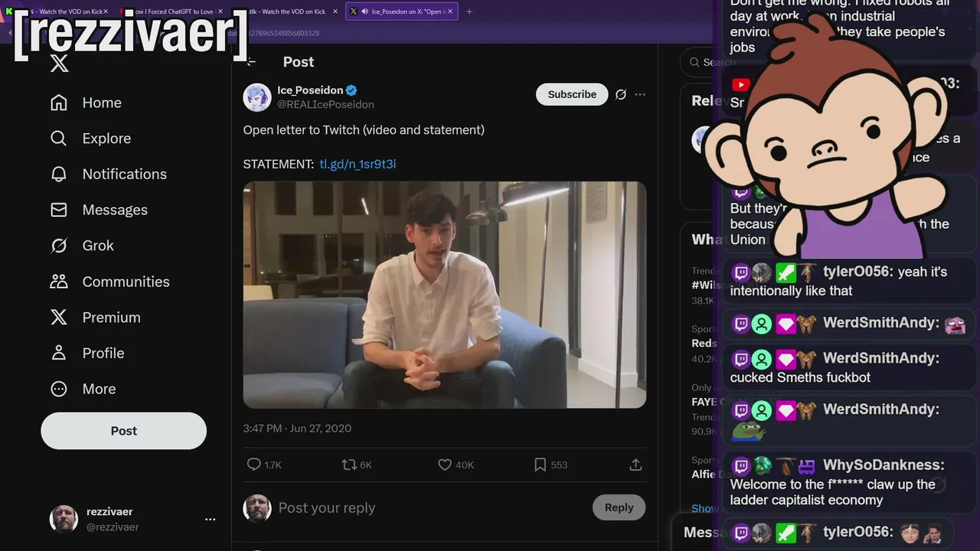Click the reply comment icon showing 1.7K
The width and height of the screenshot is (980, 551).
click(x=264, y=465)
